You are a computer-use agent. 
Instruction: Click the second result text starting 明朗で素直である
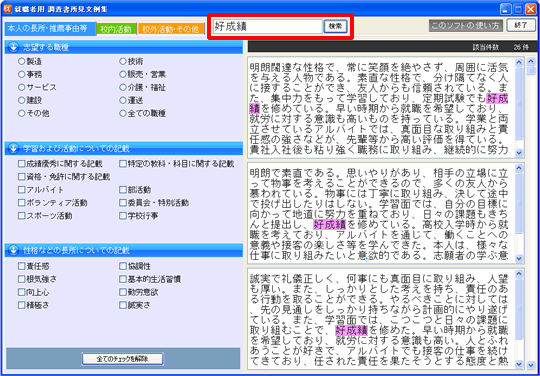382,213
